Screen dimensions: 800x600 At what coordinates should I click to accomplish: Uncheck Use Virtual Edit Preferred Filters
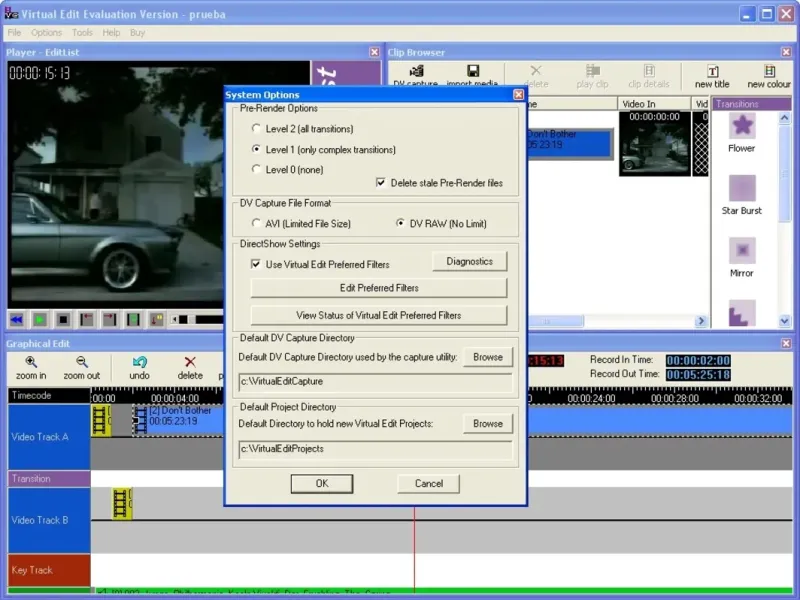point(256,264)
